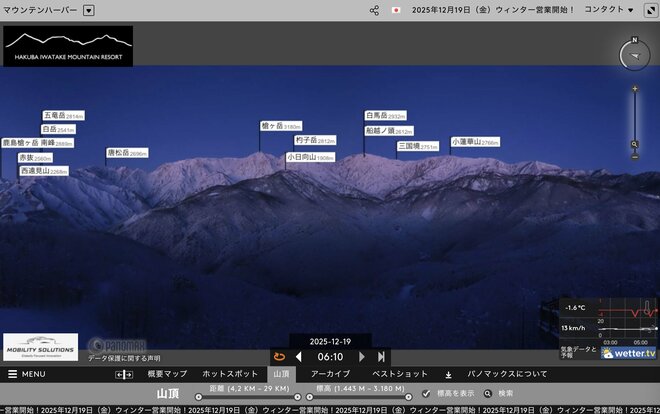Click the -1.6 °C temperature reading

[575, 308]
